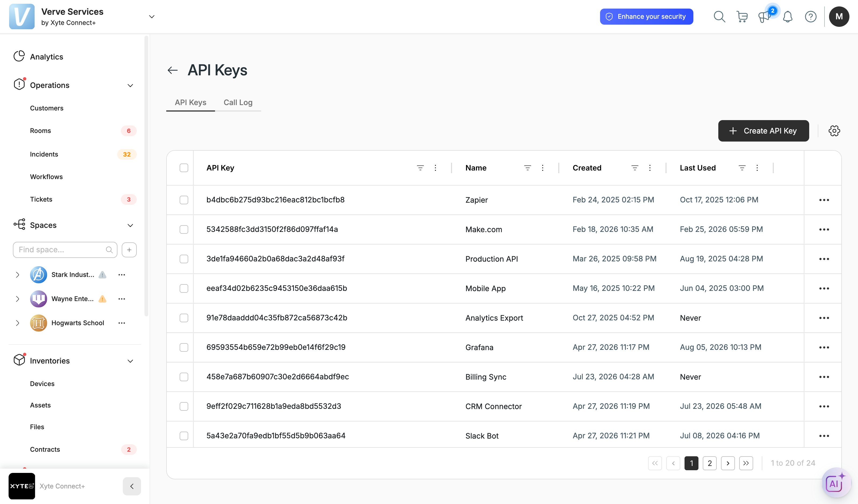Select all rows with header checkbox
The width and height of the screenshot is (858, 504).
point(184,168)
